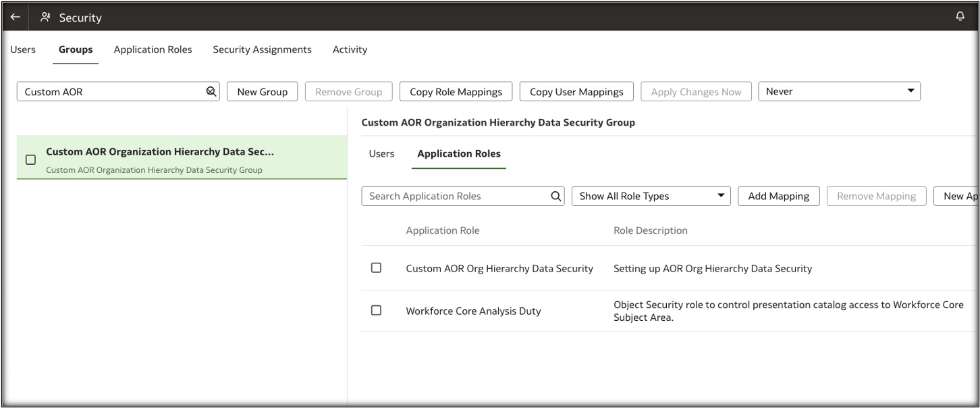
Task: Switch to the Users top tab
Action: point(23,49)
